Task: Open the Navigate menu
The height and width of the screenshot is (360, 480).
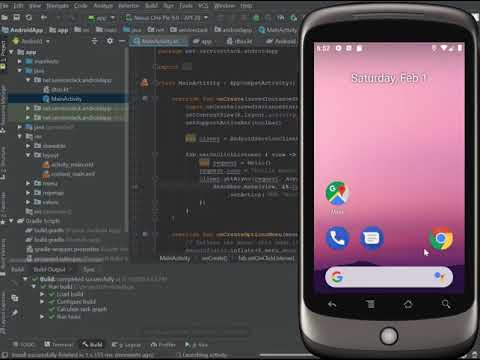Action: pos(57,6)
